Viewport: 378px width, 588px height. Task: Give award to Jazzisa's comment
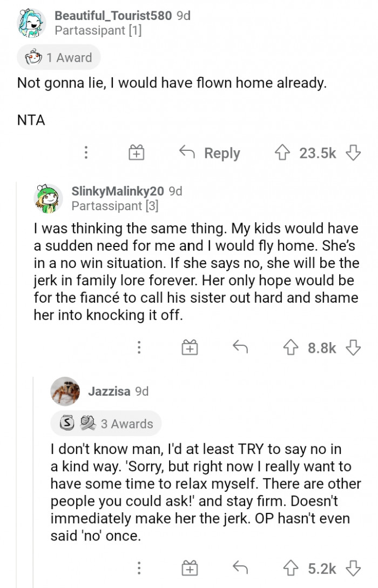pos(190,568)
